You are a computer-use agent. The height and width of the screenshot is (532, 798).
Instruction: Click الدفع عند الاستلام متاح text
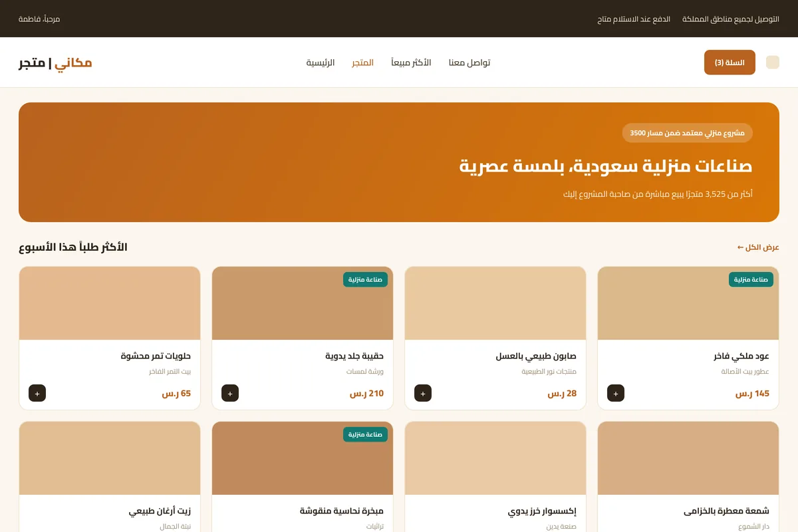(x=634, y=19)
